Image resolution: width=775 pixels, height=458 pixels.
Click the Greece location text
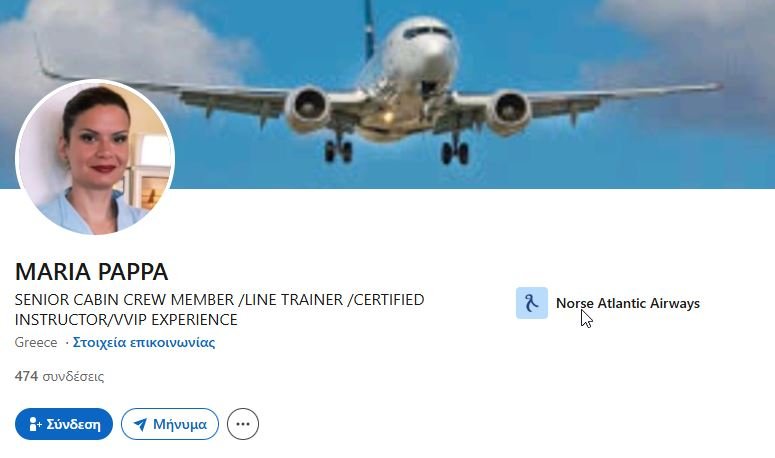(36, 342)
